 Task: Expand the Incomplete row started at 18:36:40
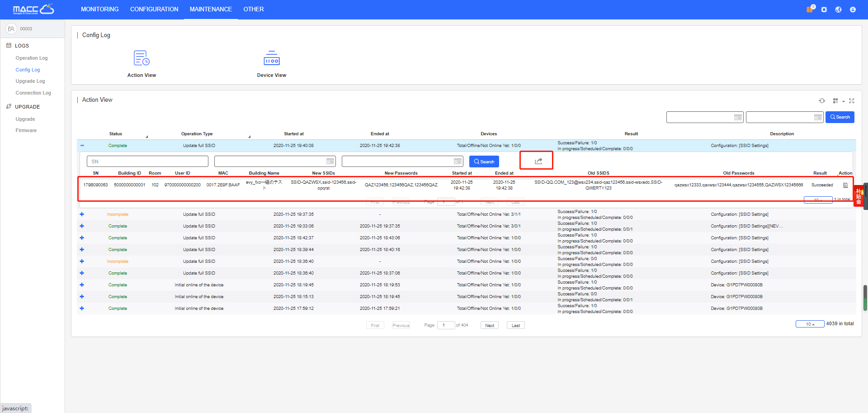[82, 261]
